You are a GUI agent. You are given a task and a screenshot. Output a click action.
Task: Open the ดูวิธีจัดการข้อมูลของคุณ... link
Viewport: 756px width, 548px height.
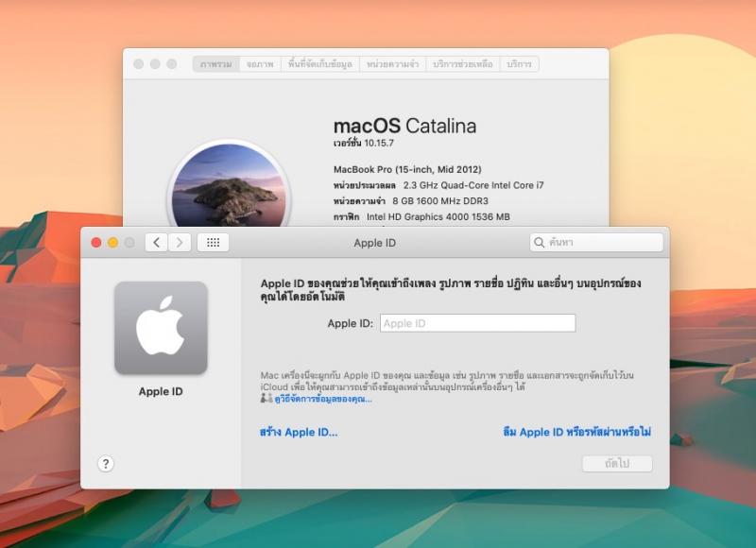click(323, 399)
